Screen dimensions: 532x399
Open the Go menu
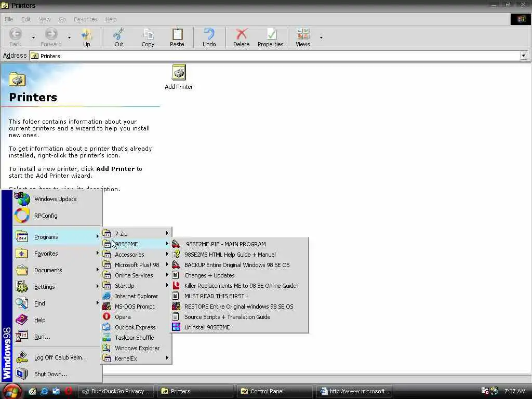(x=62, y=19)
